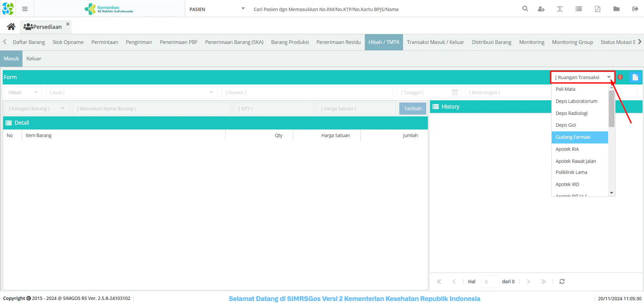This screenshot has width=644, height=304.
Task: Click the search magnifier icon
Action: [525, 9]
